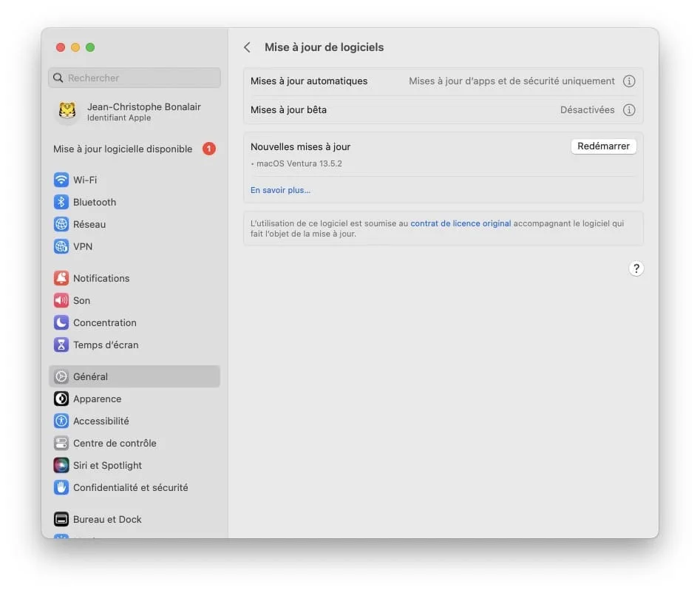This screenshot has width=700, height=593.
Task: Open Notifications bell icon
Action: click(x=61, y=279)
